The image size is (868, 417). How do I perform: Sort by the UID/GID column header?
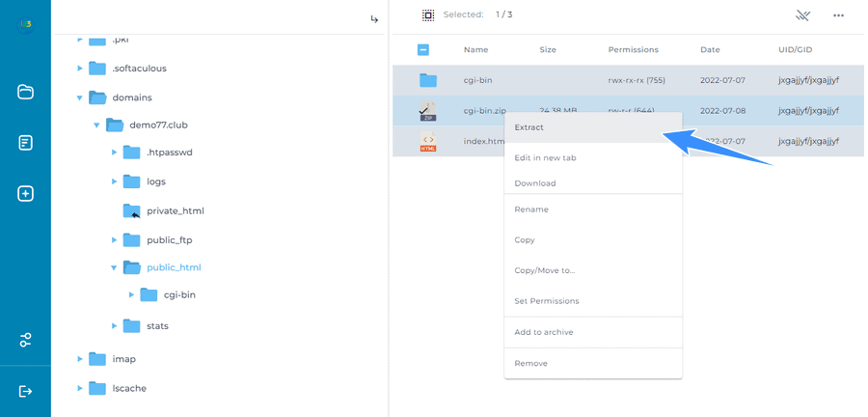tap(795, 50)
